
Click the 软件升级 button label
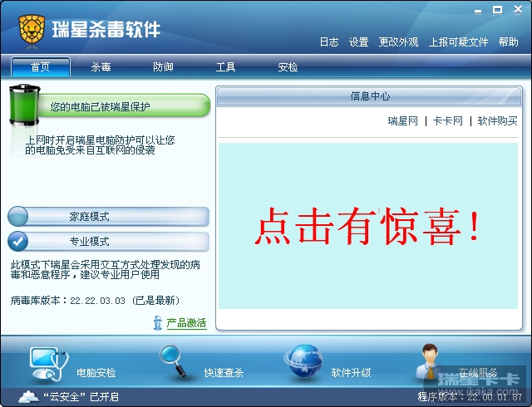click(x=351, y=373)
